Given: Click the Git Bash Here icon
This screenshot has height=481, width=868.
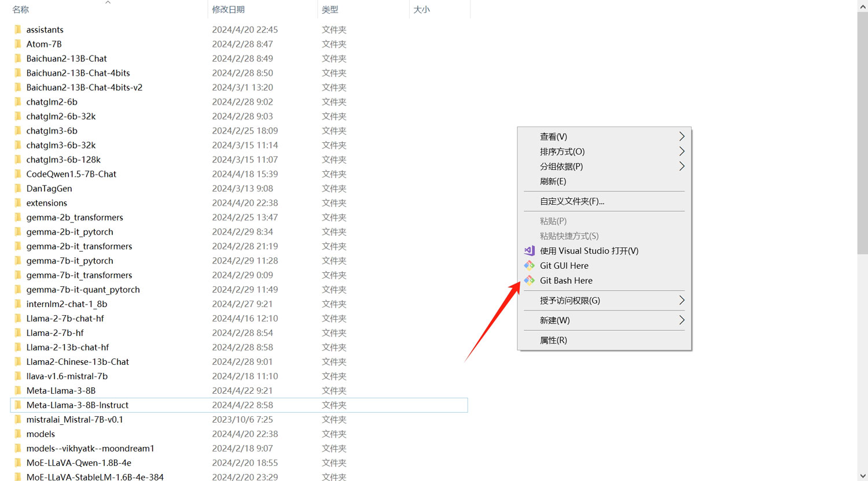Looking at the screenshot, I should coord(529,280).
